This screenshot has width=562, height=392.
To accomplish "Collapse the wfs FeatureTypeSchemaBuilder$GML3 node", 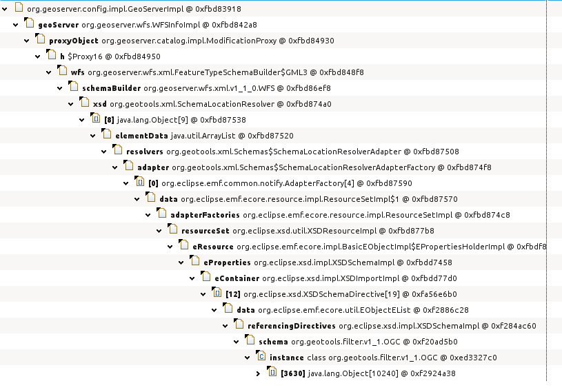I will pyautogui.click(x=49, y=72).
